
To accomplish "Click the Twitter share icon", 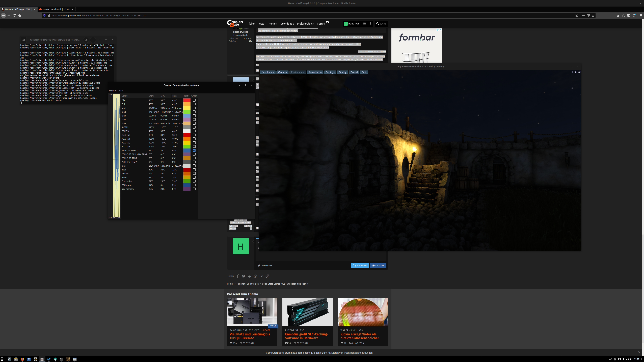I will [x=244, y=276].
